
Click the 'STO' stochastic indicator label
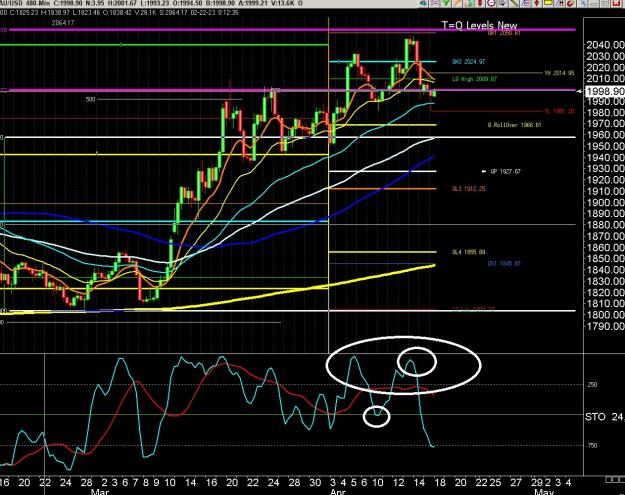[595, 417]
